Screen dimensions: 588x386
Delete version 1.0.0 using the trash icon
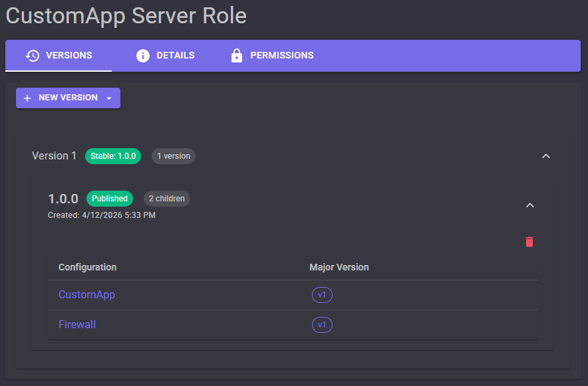(x=529, y=242)
